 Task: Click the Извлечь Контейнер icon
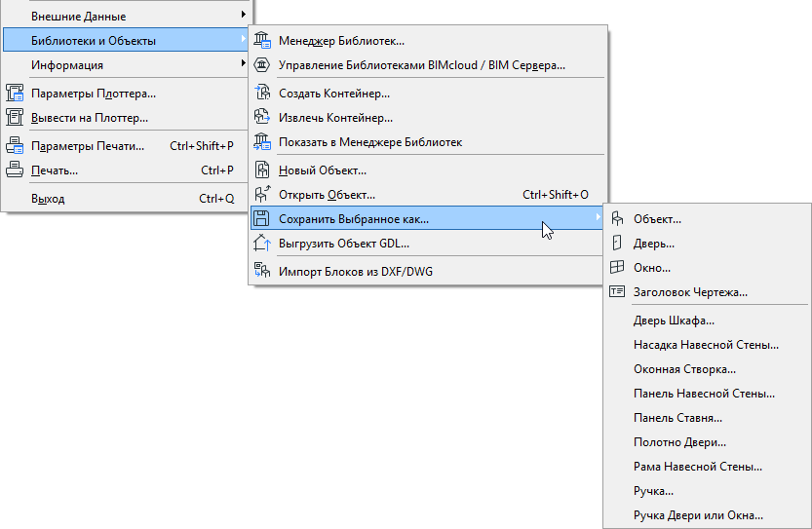[x=262, y=117]
